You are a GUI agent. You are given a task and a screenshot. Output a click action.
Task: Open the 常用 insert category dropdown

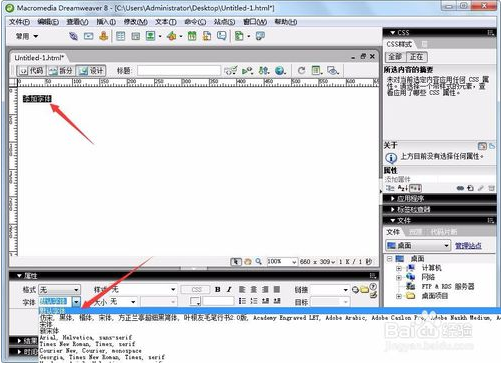click(x=27, y=36)
